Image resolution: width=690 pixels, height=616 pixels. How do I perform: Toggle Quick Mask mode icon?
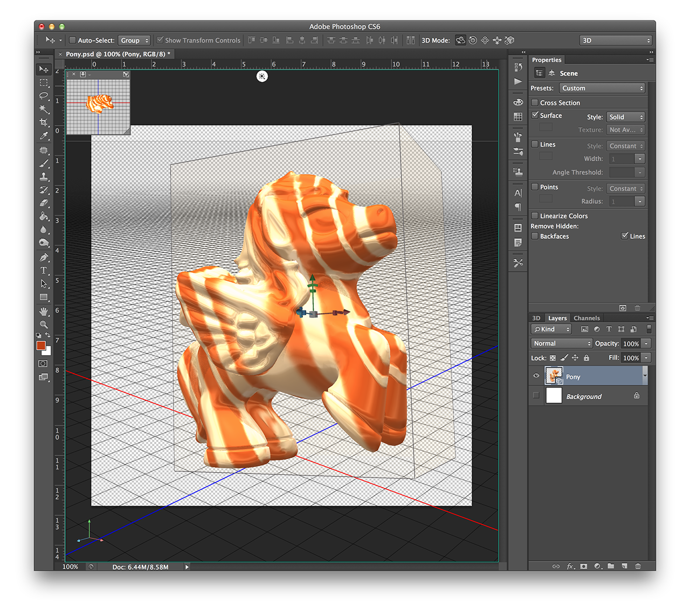click(43, 364)
